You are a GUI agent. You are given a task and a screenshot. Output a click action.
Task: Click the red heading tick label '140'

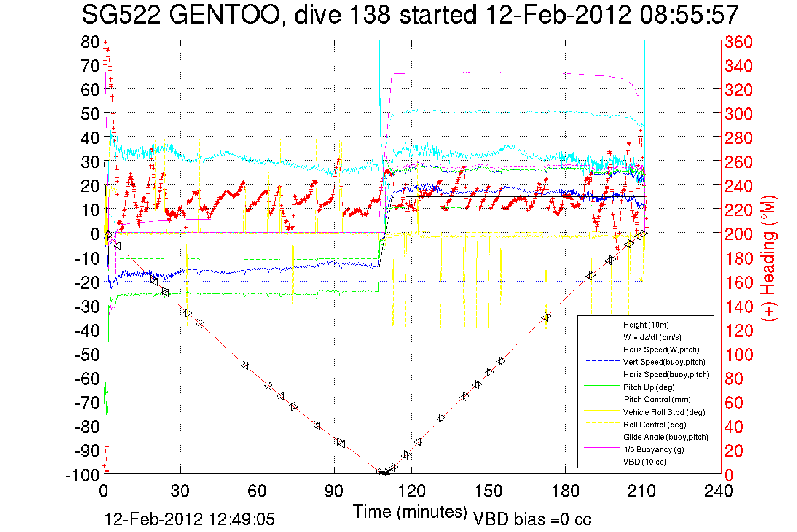click(738, 306)
